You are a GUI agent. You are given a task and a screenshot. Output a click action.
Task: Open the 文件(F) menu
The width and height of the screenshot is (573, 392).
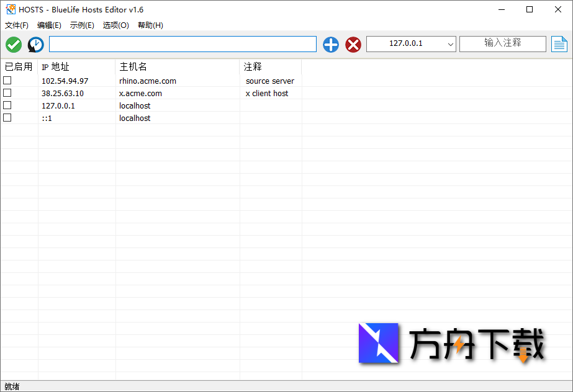(x=16, y=25)
